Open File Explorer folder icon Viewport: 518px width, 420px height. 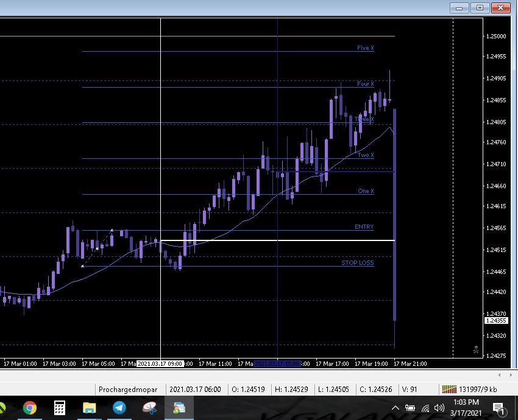(x=89, y=408)
